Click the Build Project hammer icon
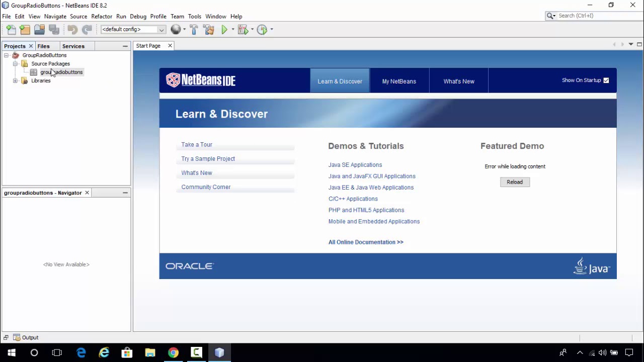This screenshot has height=362, width=644. [194, 30]
